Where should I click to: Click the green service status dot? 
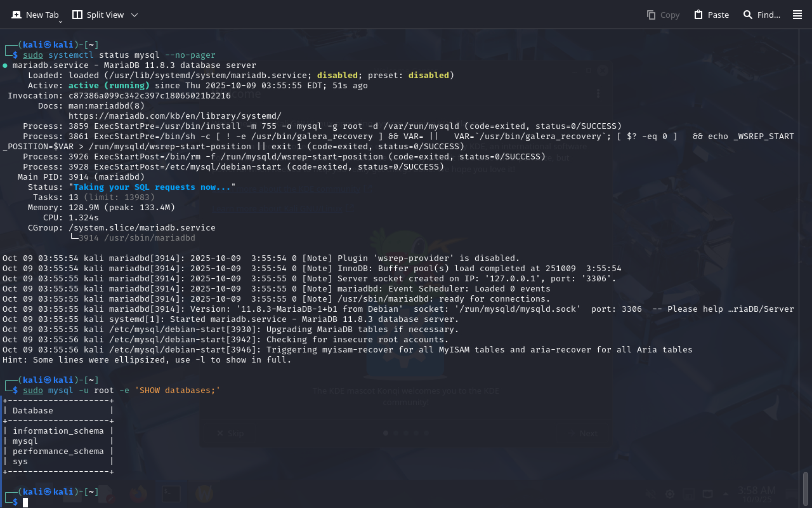(x=5, y=65)
